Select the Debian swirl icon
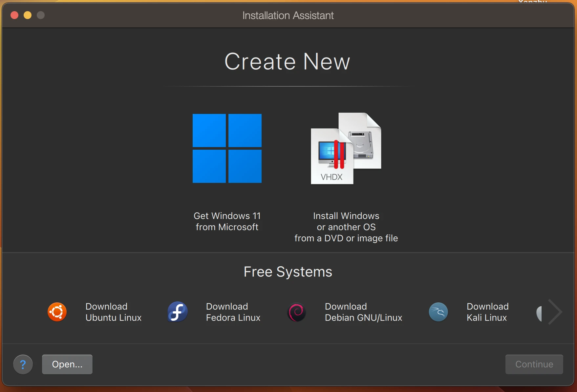The image size is (577, 392). click(x=296, y=312)
